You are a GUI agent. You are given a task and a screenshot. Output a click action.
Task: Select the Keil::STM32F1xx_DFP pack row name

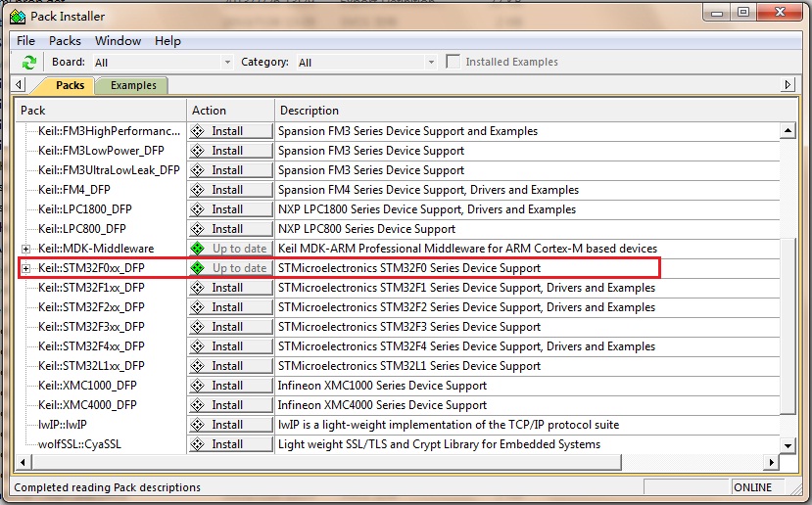pyautogui.click(x=91, y=288)
